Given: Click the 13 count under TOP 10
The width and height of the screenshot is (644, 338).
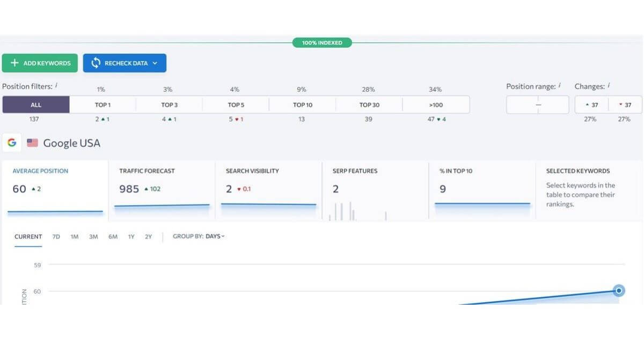Looking at the screenshot, I should pyautogui.click(x=302, y=119).
